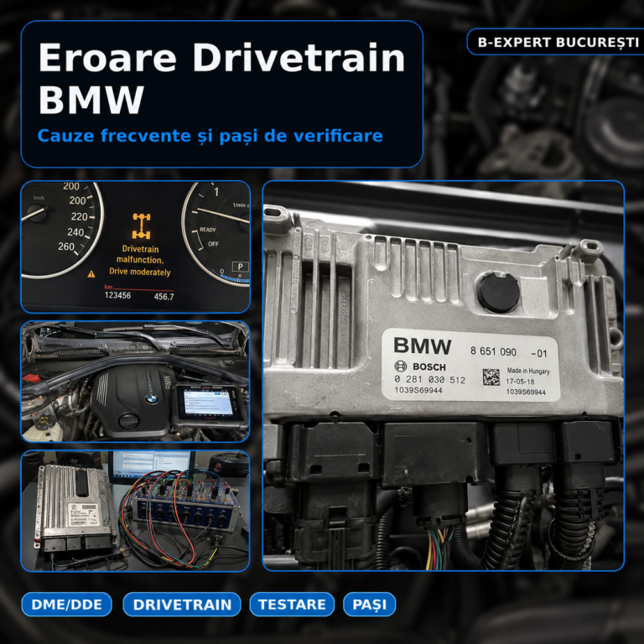Click the 'Drivetrain malfunction. Drive moderately' message
The image size is (644, 644).
(140, 261)
